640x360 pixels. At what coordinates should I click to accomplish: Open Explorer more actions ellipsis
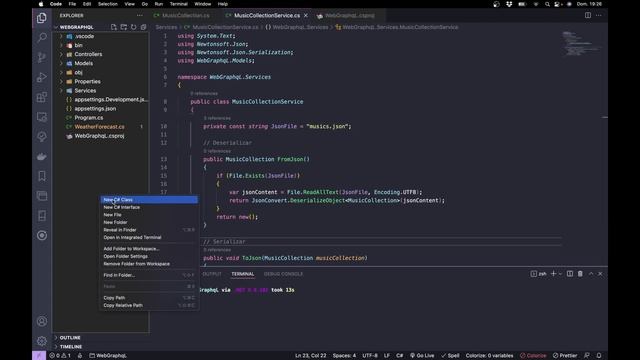click(140, 16)
